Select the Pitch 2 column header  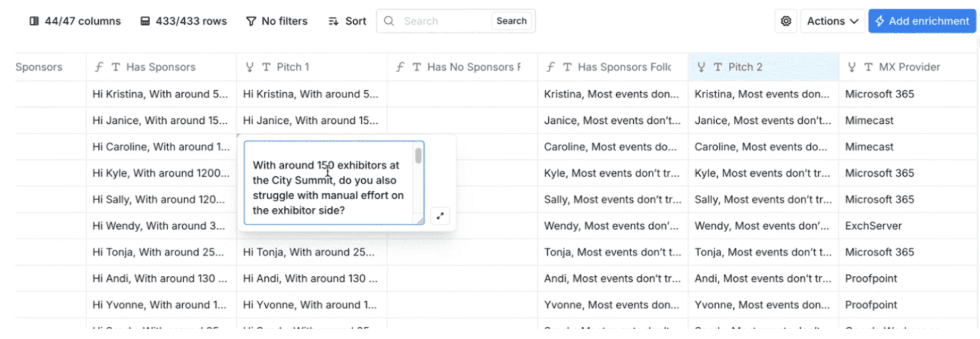(764, 67)
